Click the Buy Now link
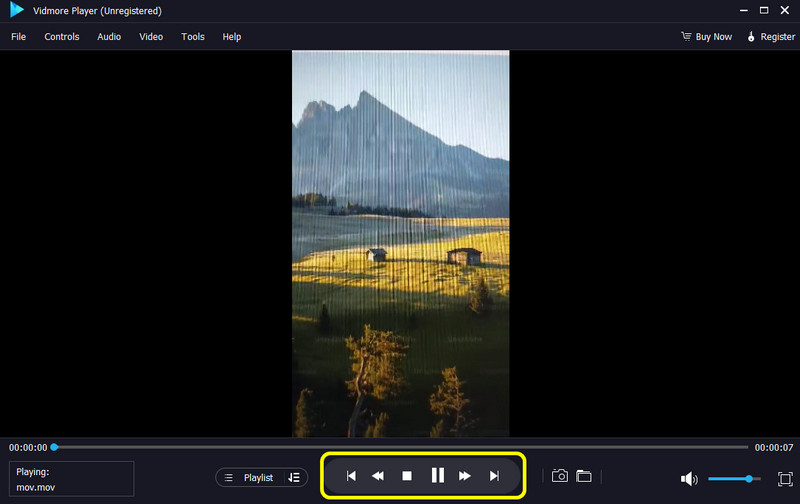Image resolution: width=800 pixels, height=504 pixels. [x=706, y=37]
